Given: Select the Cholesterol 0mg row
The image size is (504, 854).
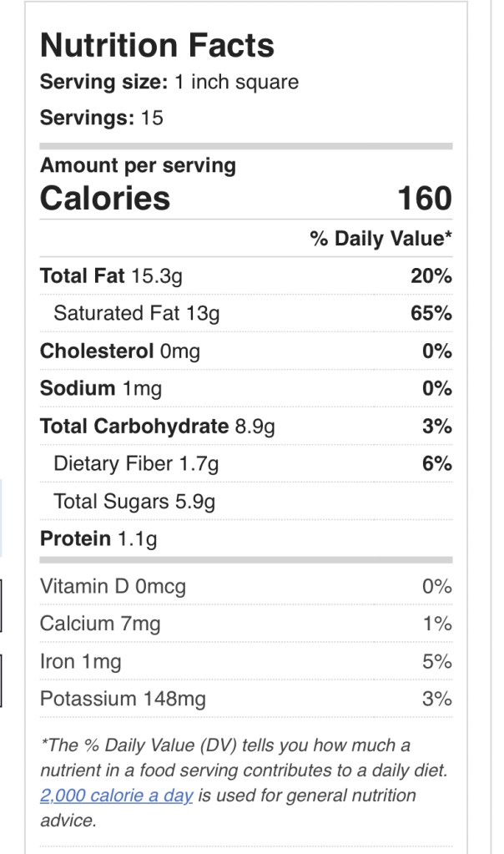Looking at the screenshot, I should (x=120, y=351).
